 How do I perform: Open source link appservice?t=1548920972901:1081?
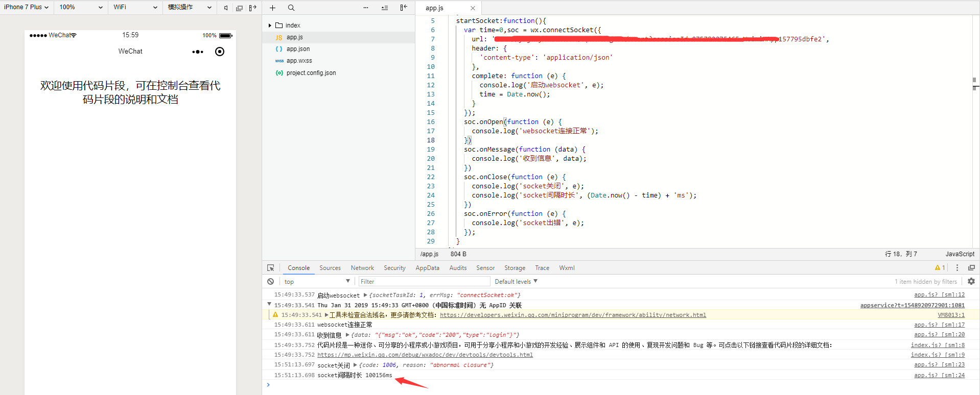coord(913,305)
